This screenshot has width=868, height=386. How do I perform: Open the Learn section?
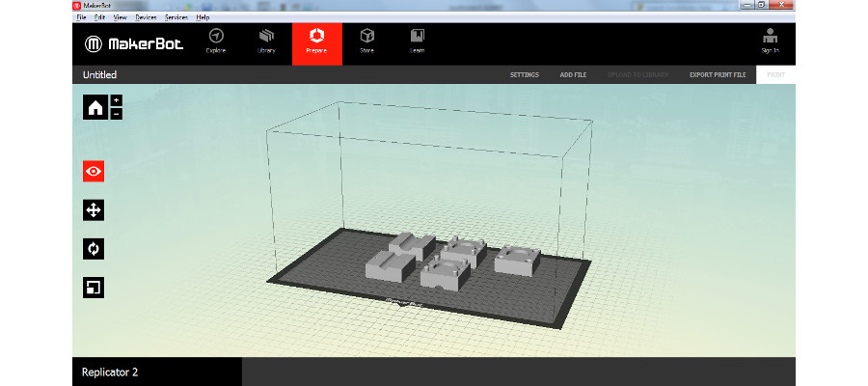pos(417,41)
